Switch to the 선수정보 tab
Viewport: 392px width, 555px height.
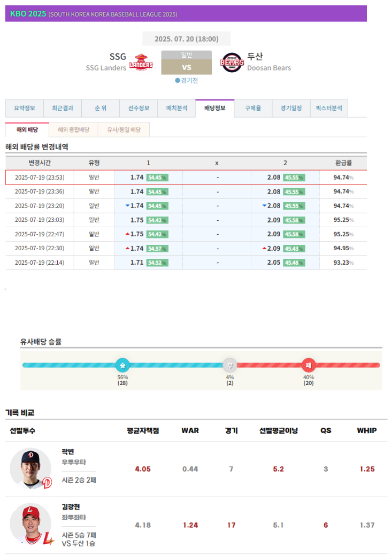139,109
